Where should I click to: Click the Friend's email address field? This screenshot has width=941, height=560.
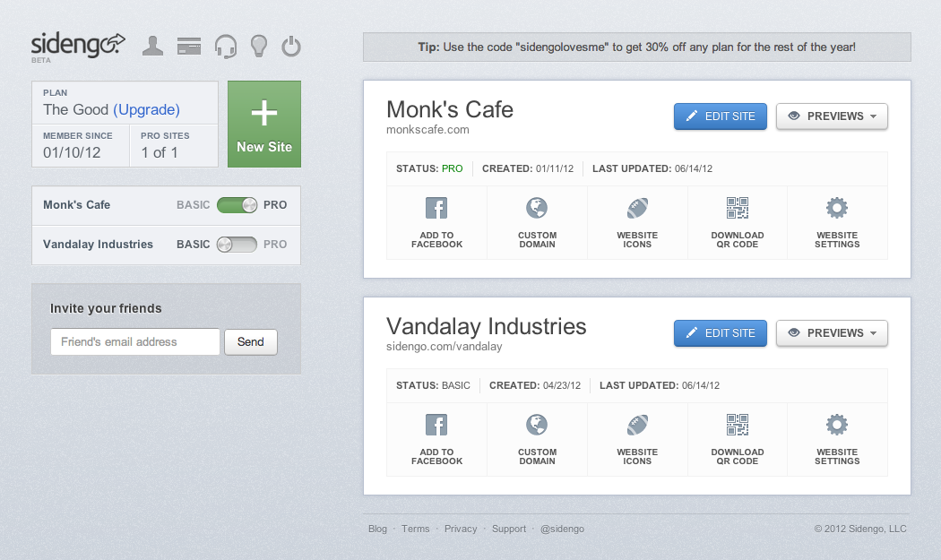pyautogui.click(x=134, y=341)
